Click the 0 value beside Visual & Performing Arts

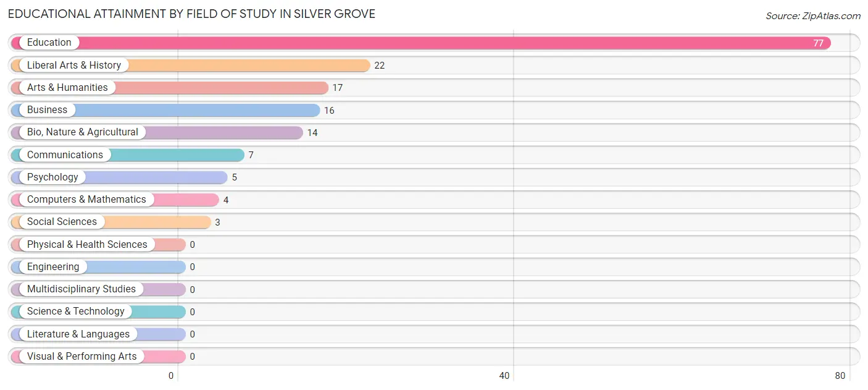click(x=193, y=357)
